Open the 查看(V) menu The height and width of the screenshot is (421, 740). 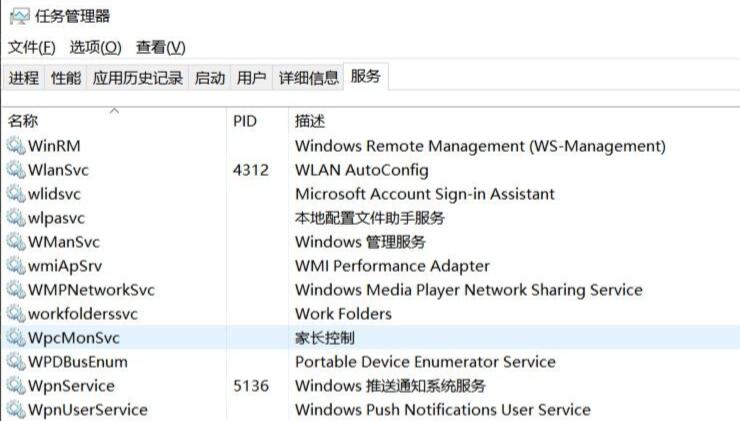pos(161,48)
